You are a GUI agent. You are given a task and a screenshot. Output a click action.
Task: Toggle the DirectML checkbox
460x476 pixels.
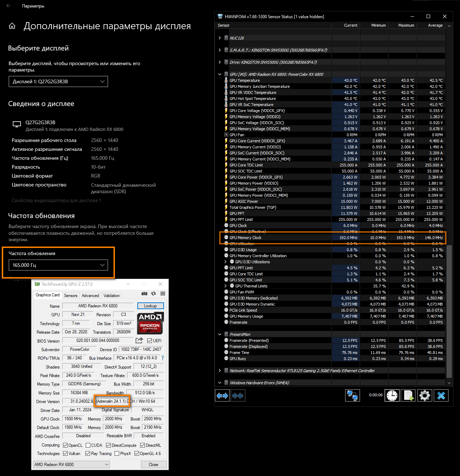tap(142, 445)
